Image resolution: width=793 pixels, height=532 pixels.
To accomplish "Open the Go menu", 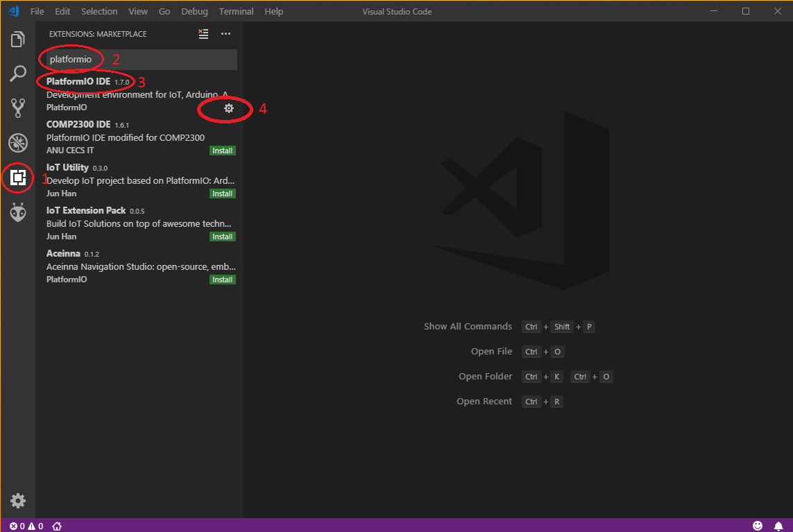I will coord(164,11).
